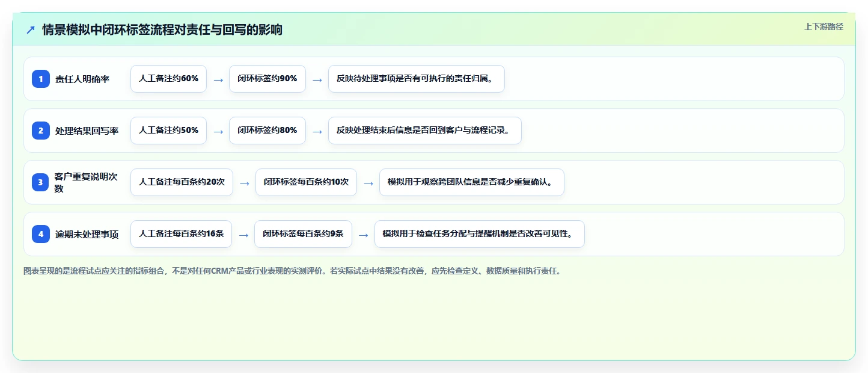Click the 闭环标签约80% box
Viewport: 868px width, 373px height.
(x=267, y=131)
